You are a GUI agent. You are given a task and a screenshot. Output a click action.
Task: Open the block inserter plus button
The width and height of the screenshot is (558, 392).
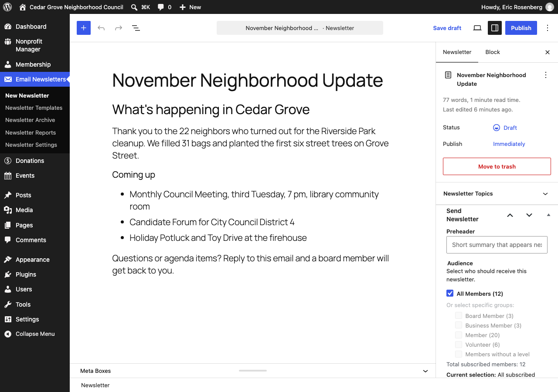click(x=84, y=28)
